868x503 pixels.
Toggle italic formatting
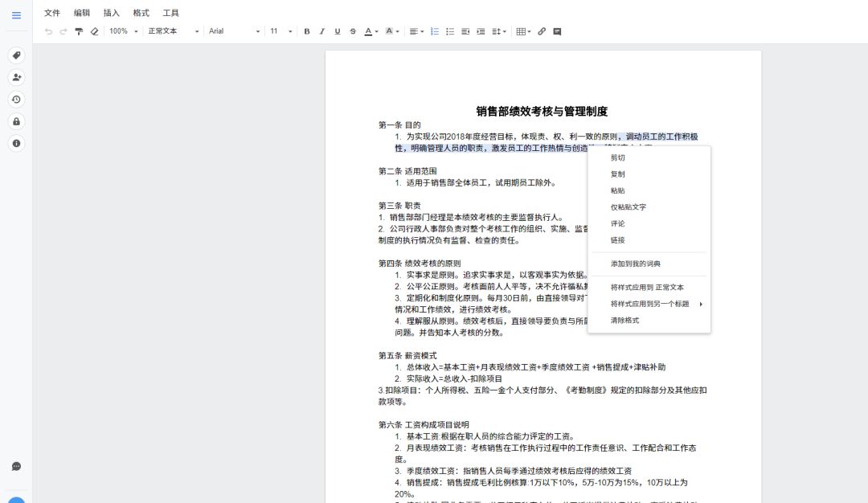(x=322, y=31)
